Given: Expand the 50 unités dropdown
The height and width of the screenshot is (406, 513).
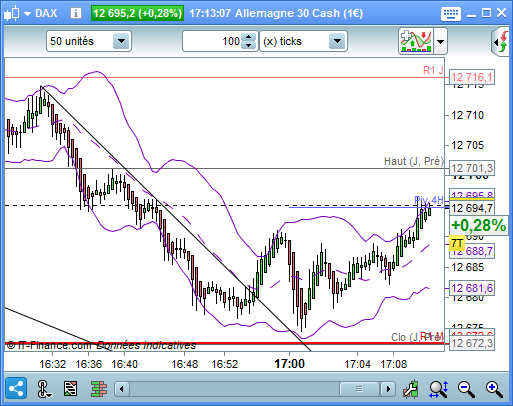Looking at the screenshot, I should pyautogui.click(x=121, y=41).
